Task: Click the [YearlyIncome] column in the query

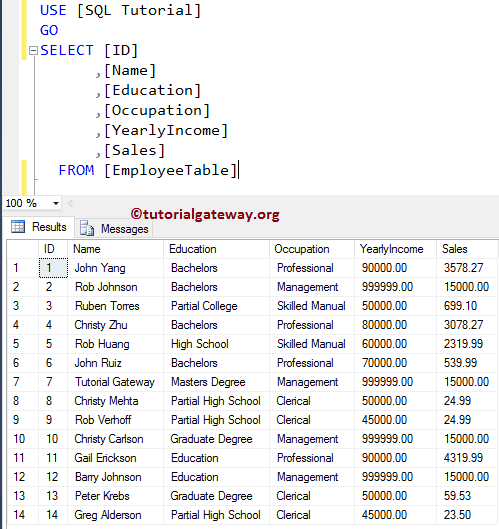Action: [x=166, y=130]
